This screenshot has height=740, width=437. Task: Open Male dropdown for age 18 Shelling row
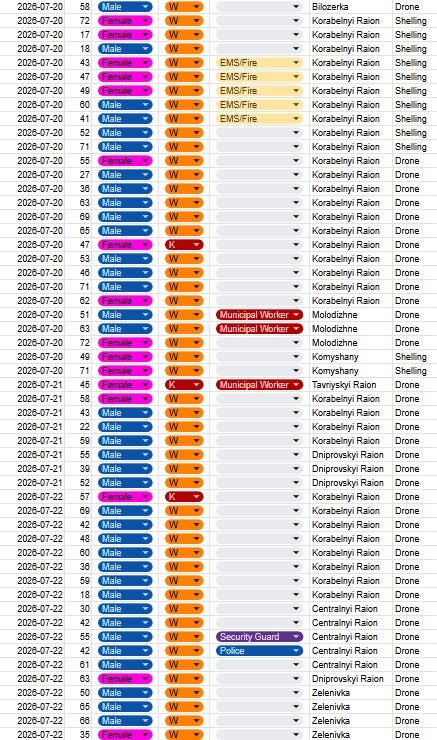click(125, 49)
